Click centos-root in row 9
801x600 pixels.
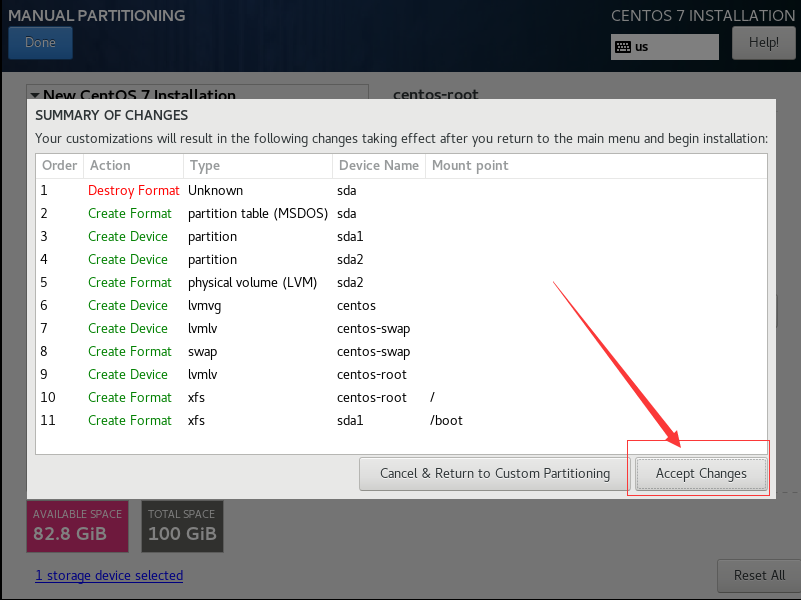pyautogui.click(x=371, y=374)
